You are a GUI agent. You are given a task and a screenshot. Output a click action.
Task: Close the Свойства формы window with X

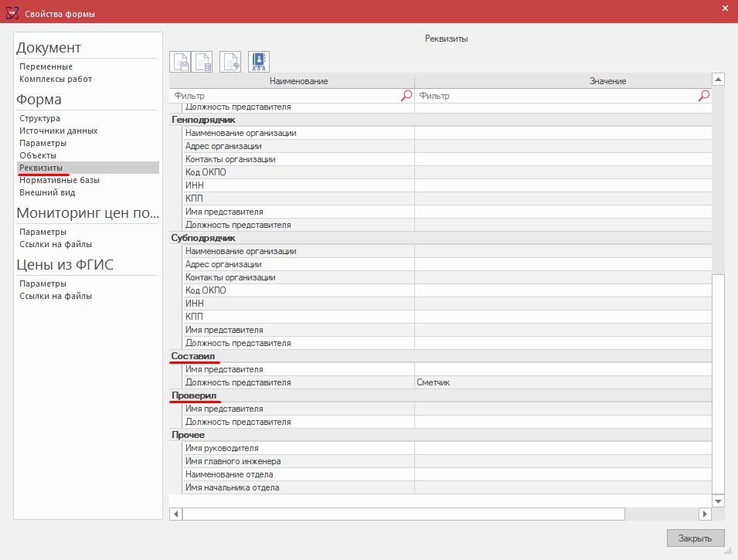pyautogui.click(x=724, y=8)
